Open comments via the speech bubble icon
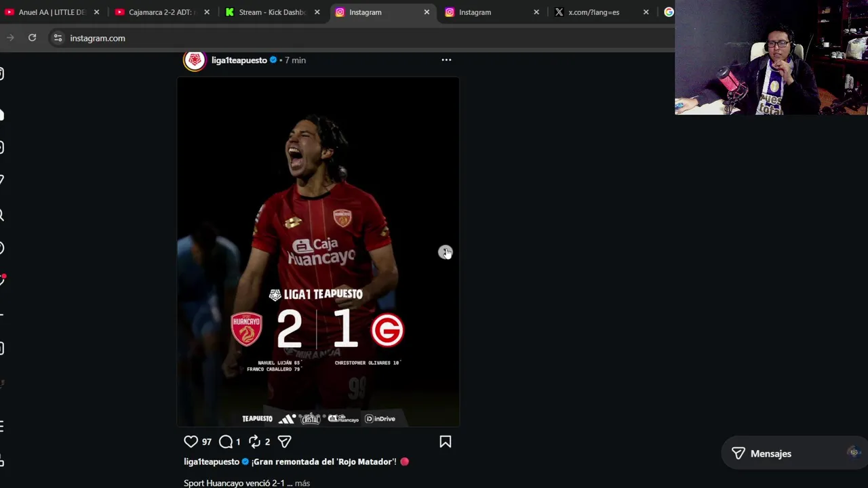The image size is (868, 488). 226,442
